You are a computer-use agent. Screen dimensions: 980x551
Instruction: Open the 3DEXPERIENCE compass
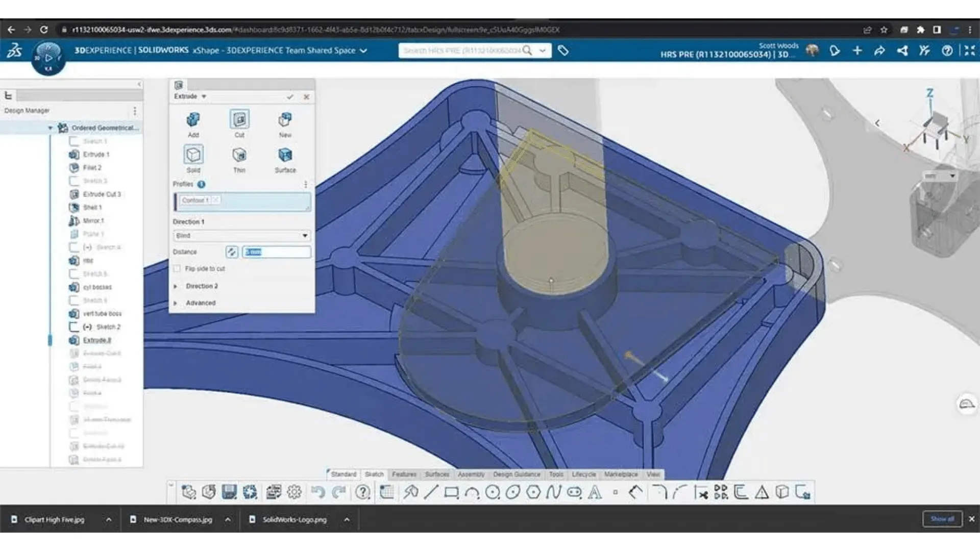pos(48,58)
